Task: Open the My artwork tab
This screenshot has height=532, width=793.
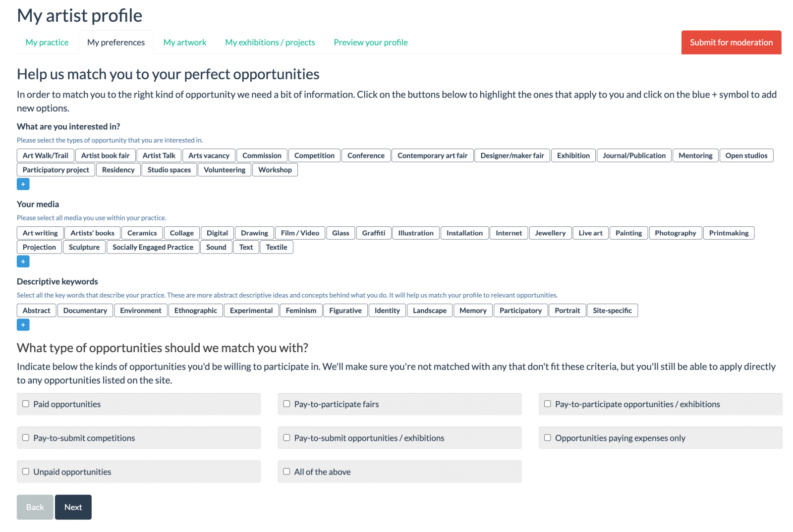Action: pos(185,43)
